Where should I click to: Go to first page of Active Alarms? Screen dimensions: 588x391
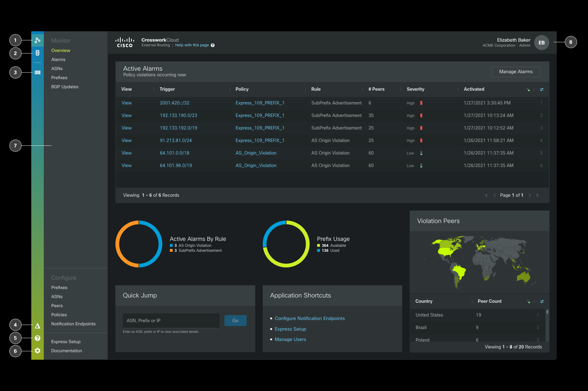[486, 195]
